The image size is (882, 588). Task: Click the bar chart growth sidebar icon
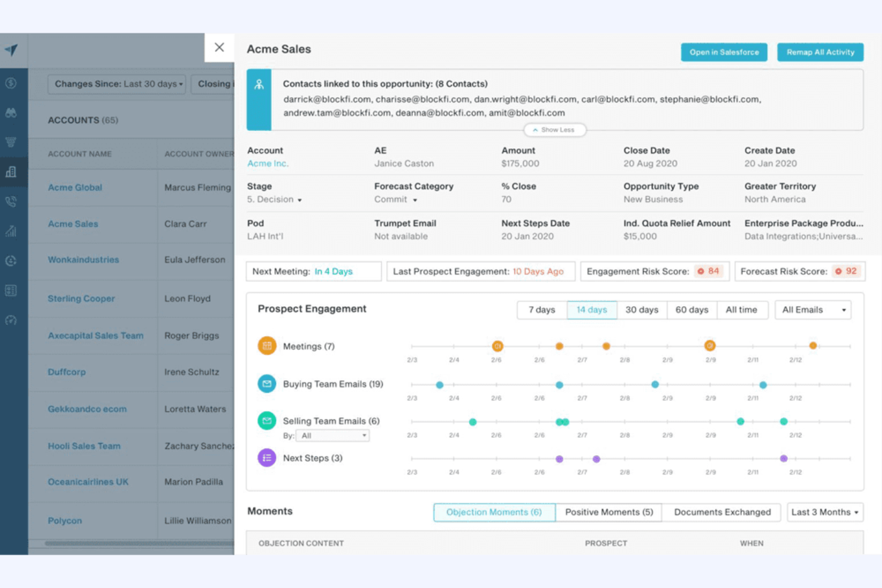11,231
